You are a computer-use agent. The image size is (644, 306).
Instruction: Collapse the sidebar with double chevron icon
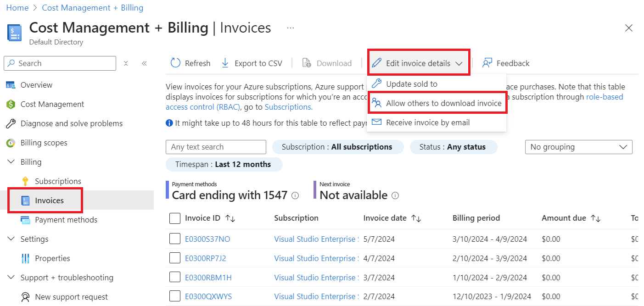144,63
